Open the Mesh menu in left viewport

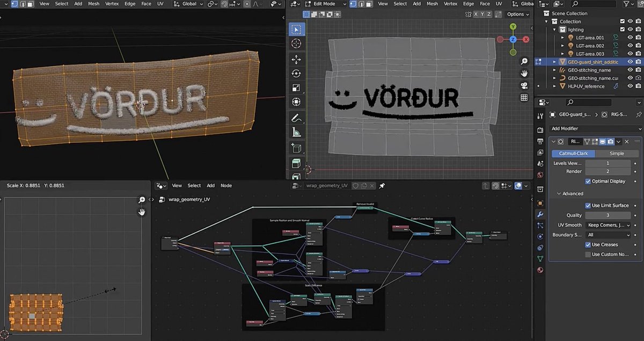click(94, 4)
